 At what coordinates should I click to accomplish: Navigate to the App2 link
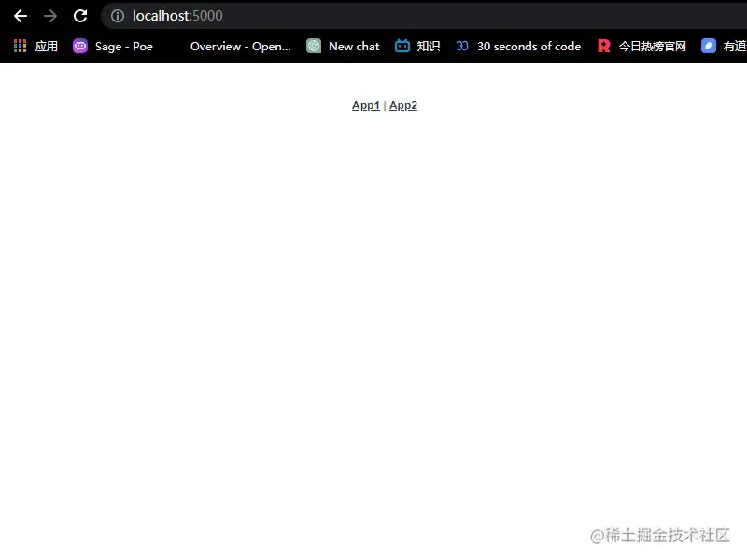click(403, 105)
